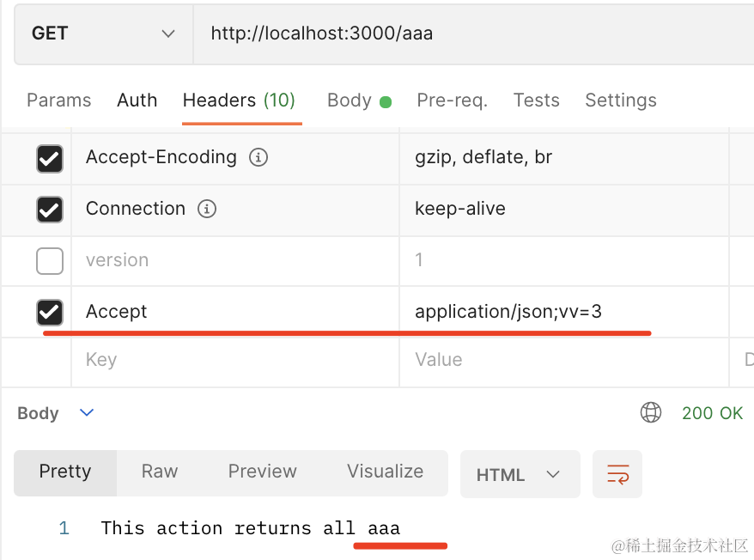Screen dimensions: 754x560
Task: Click the info icon beside Connection
Action: coord(206,209)
